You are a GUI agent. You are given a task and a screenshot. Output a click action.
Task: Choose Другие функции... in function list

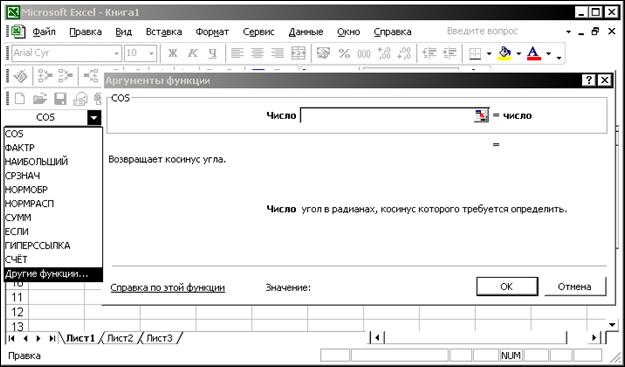tap(53, 274)
